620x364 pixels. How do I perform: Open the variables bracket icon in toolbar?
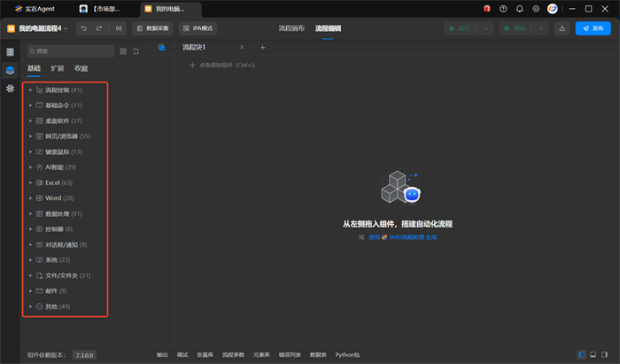(119, 28)
